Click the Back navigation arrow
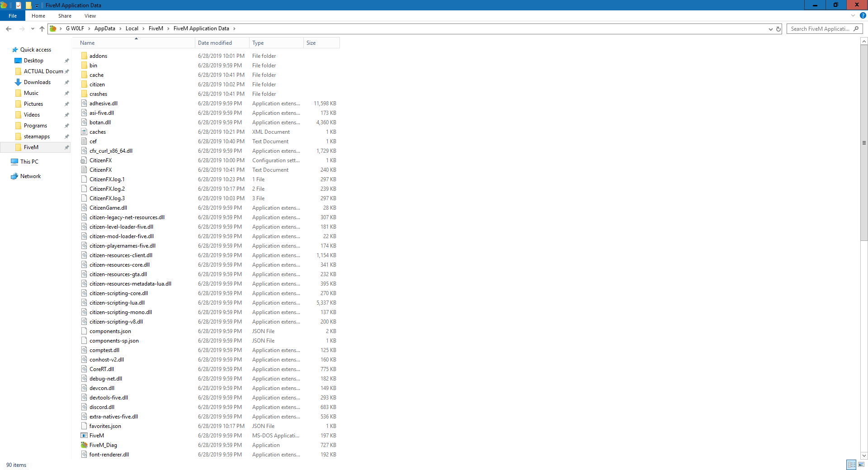The width and height of the screenshot is (868, 470). (9, 28)
